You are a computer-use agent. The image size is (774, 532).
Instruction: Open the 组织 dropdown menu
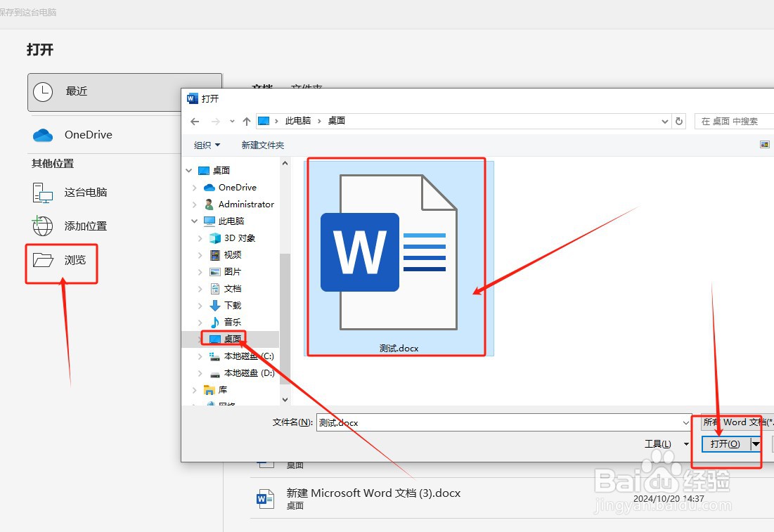(207, 145)
